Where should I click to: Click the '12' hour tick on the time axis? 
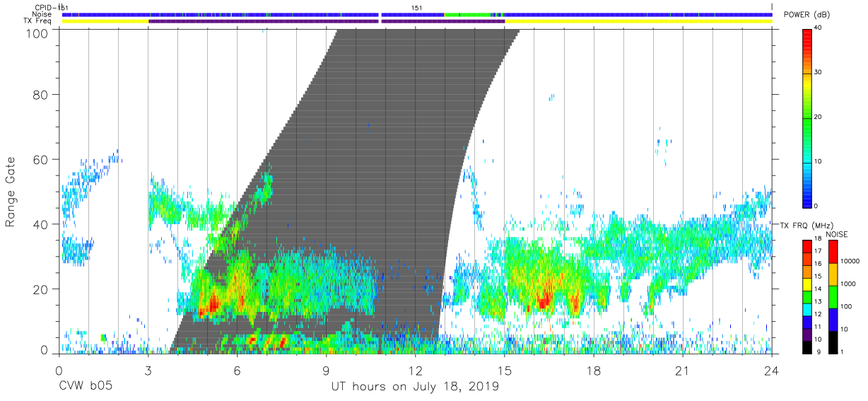click(x=415, y=370)
